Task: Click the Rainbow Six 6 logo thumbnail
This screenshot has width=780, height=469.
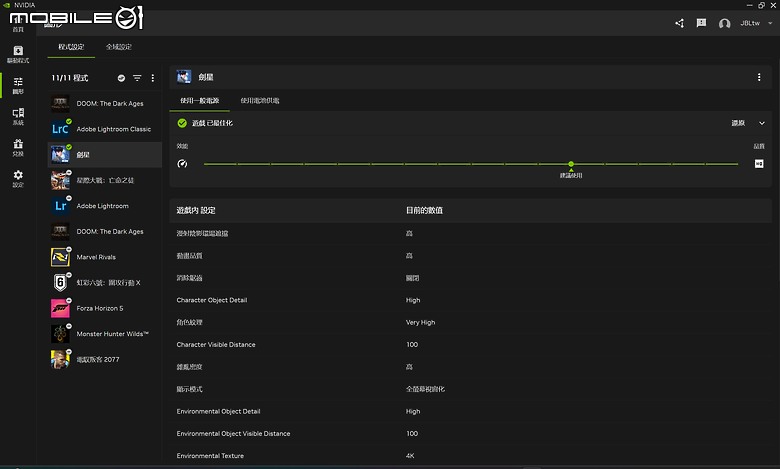Action: point(60,282)
